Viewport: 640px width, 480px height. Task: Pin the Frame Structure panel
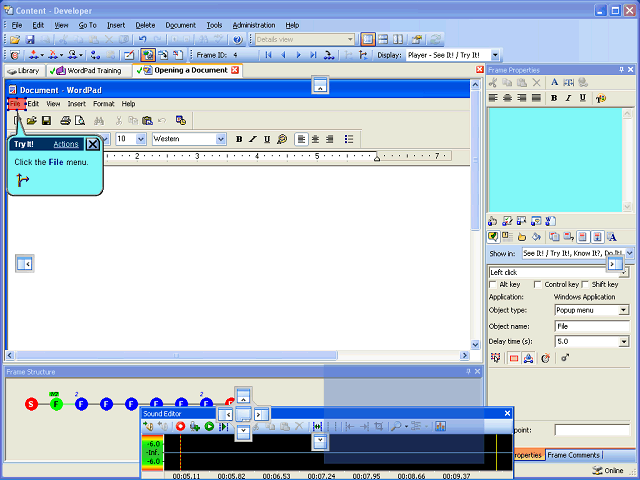(x=468, y=371)
